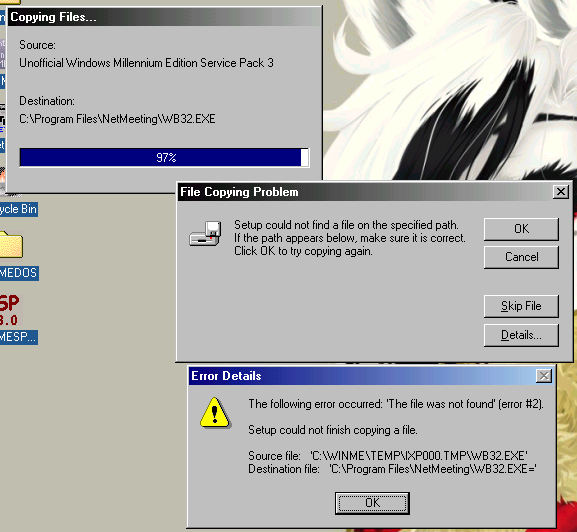
Task: Click the Skip File button
Action: tap(521, 306)
